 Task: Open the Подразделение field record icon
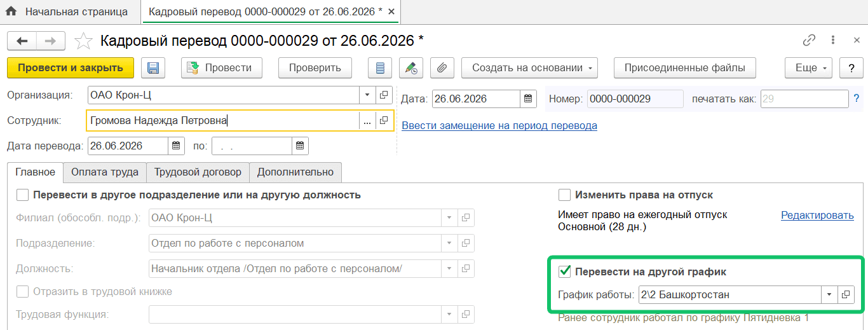[x=466, y=243]
